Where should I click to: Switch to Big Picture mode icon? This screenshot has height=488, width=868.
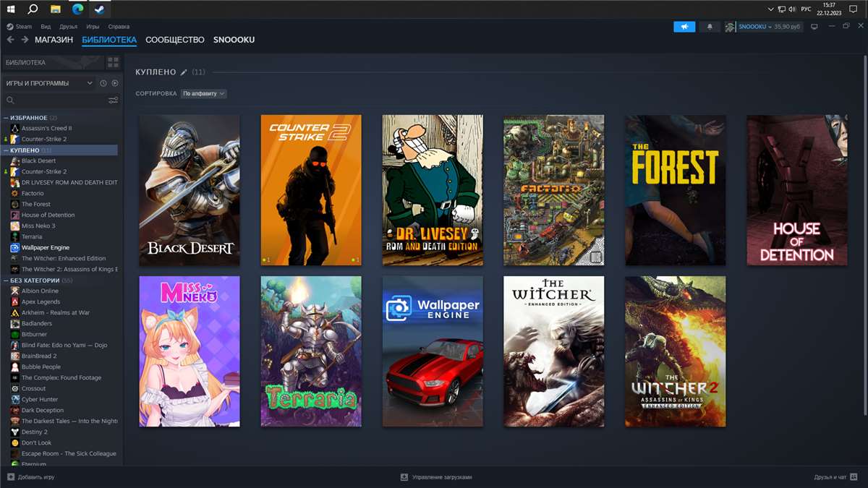pyautogui.click(x=814, y=27)
